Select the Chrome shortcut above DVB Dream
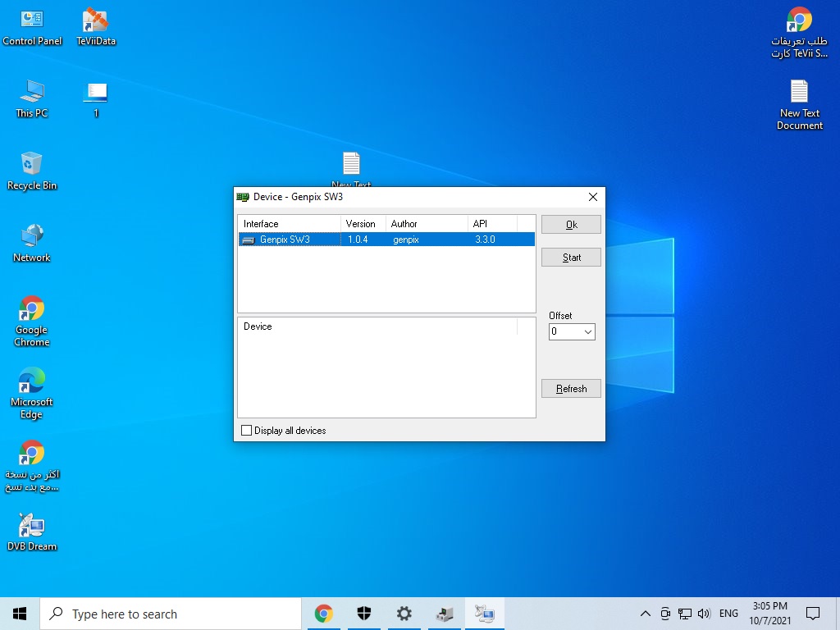Viewport: 840px width, 630px height. [x=32, y=466]
